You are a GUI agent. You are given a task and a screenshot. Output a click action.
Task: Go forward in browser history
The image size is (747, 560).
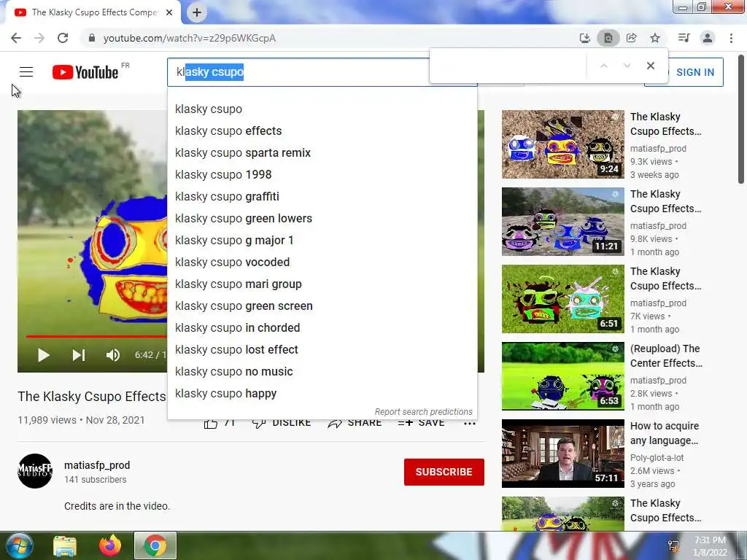click(x=39, y=38)
